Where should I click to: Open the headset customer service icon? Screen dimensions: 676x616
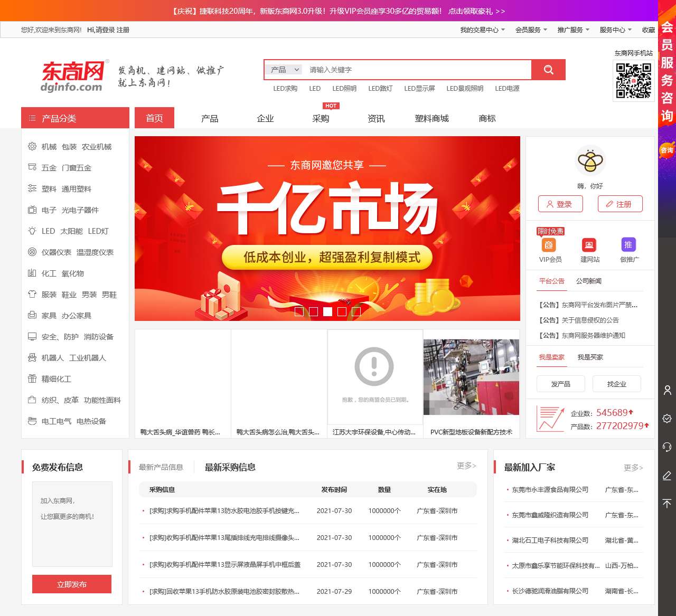667,447
